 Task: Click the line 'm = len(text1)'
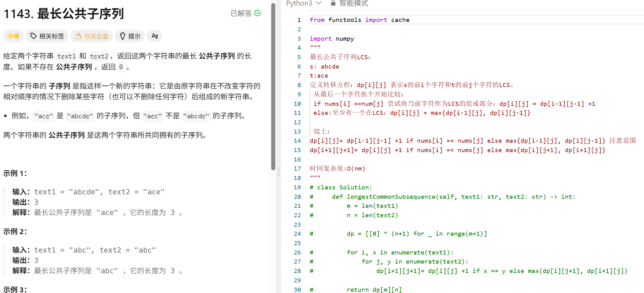[372, 206]
